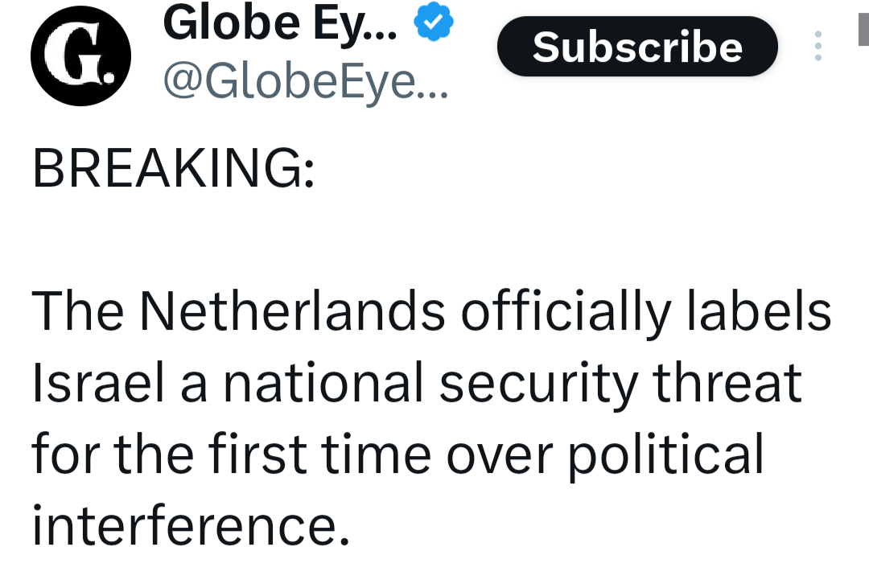869x588 pixels.
Task: Click the gray scrollbar thumb at the edge
Action: 863,29
